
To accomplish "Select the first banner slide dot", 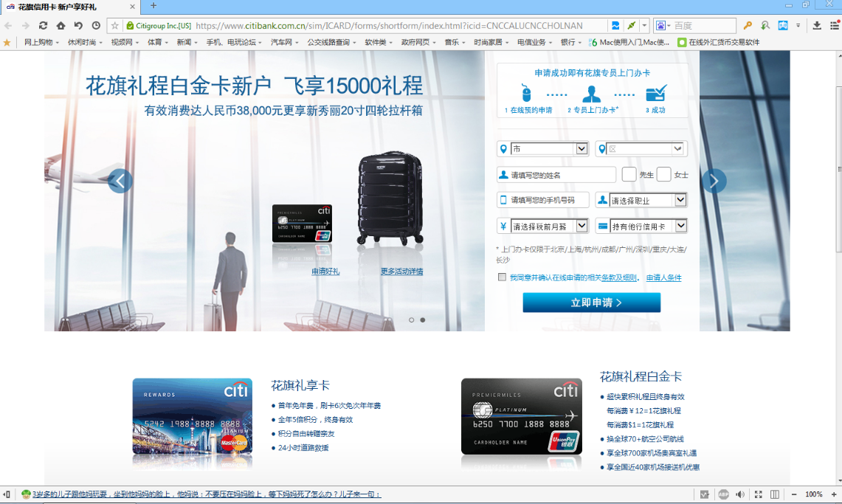I will 411,320.
